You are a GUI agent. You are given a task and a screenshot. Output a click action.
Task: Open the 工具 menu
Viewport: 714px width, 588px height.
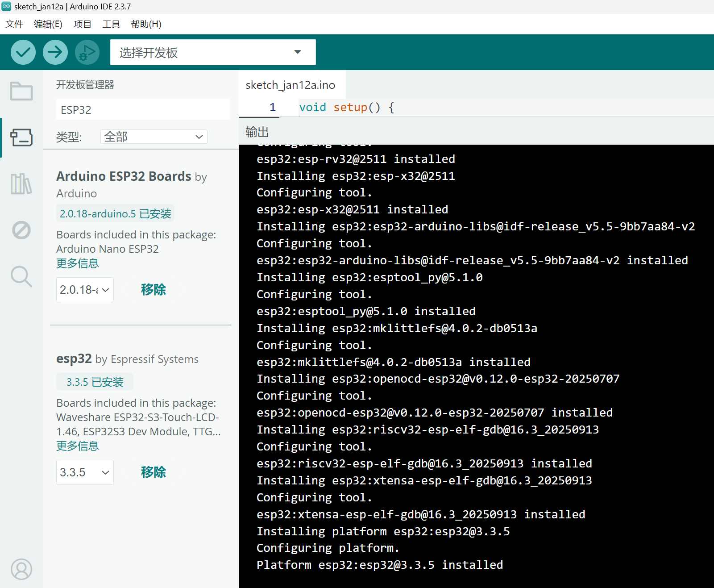click(111, 24)
